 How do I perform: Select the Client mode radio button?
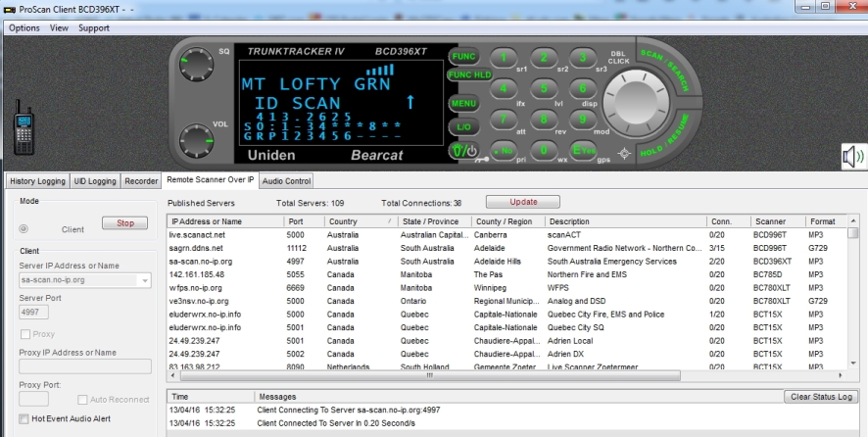pyautogui.click(x=24, y=229)
